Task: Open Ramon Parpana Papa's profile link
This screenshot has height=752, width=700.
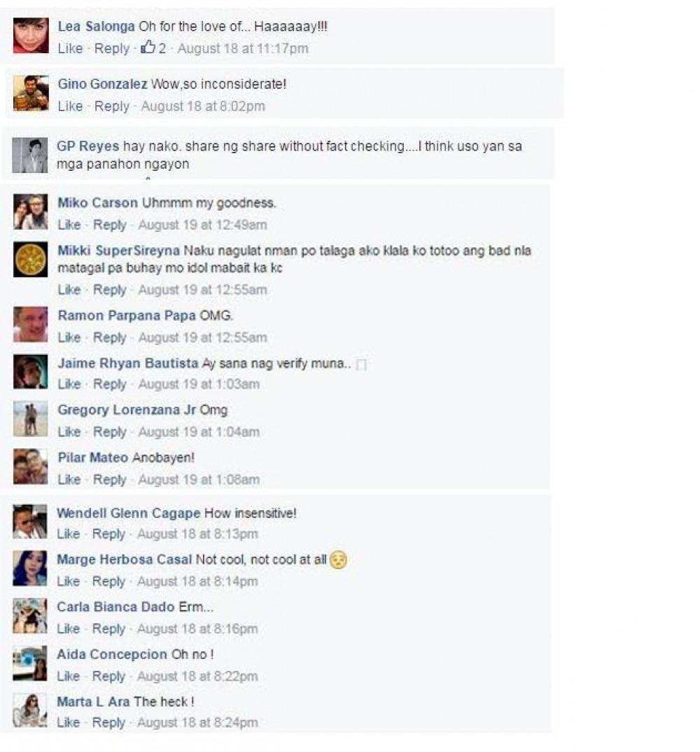Action: coord(127,316)
